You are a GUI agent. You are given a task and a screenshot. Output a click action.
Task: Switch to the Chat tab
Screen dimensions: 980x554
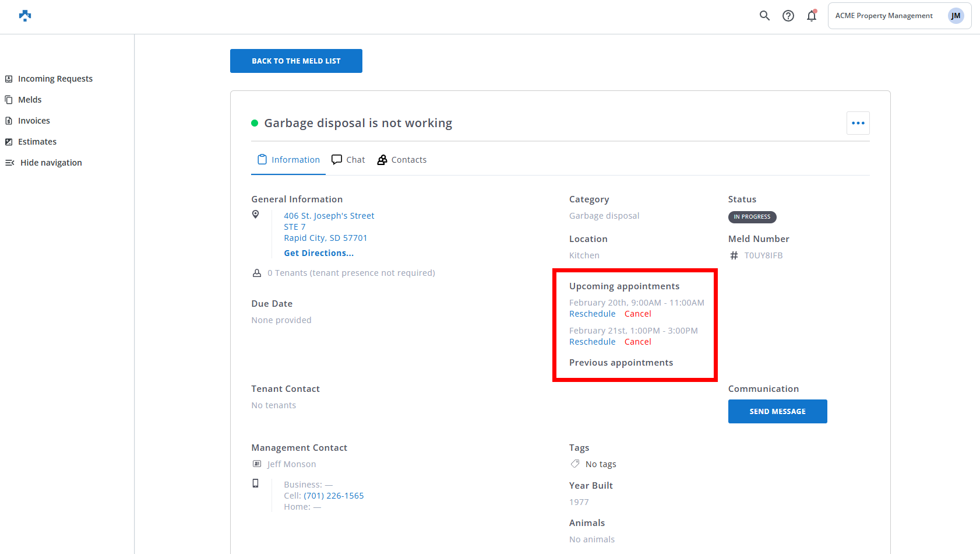pyautogui.click(x=348, y=160)
